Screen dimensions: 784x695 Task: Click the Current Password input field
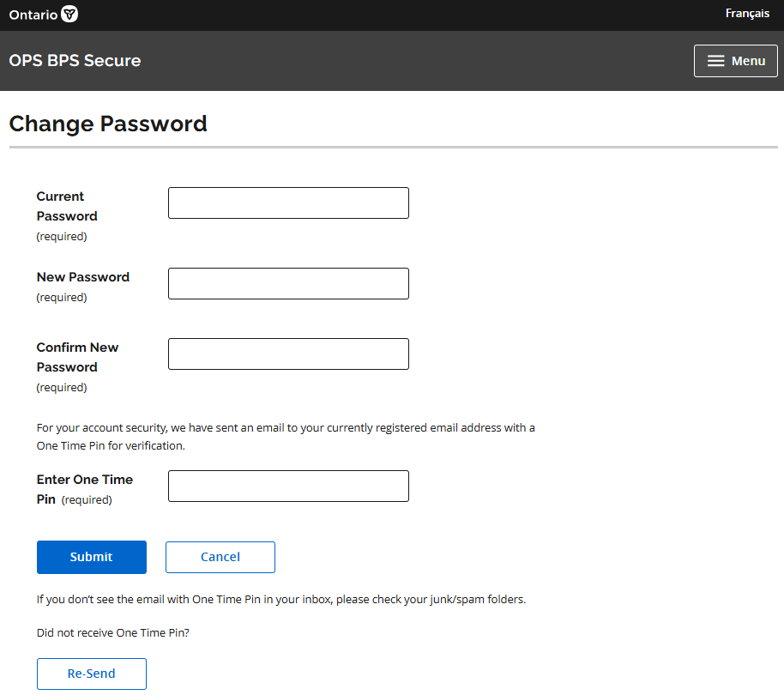(x=288, y=202)
